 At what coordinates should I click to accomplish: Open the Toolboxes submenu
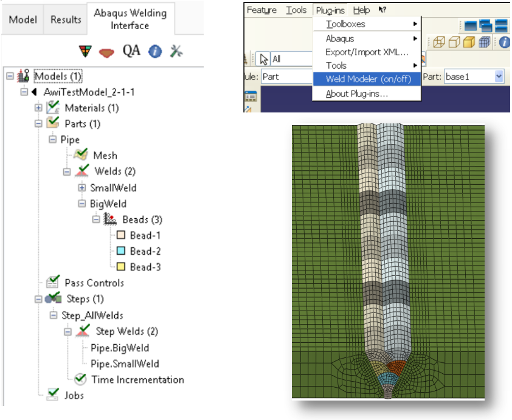pyautogui.click(x=367, y=24)
